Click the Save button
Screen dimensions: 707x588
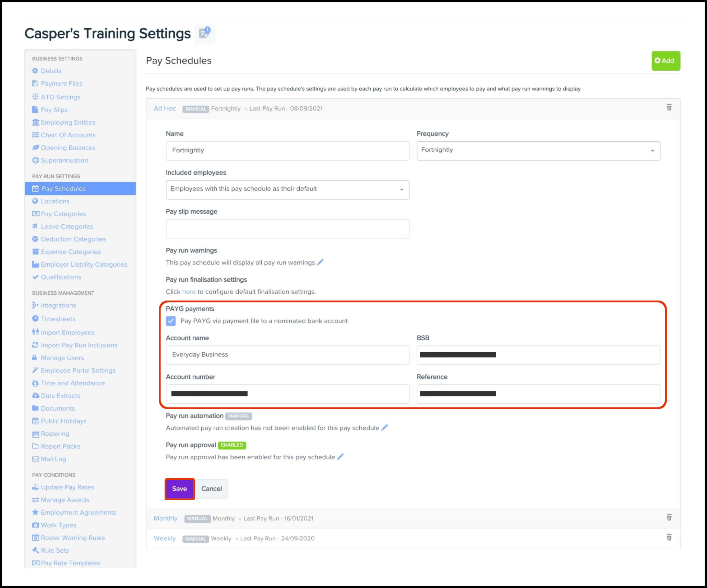(179, 489)
